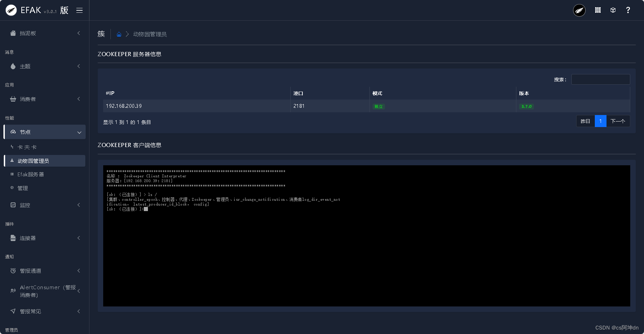
Task: Click the user avatar feather icon
Action: pyautogui.click(x=579, y=10)
